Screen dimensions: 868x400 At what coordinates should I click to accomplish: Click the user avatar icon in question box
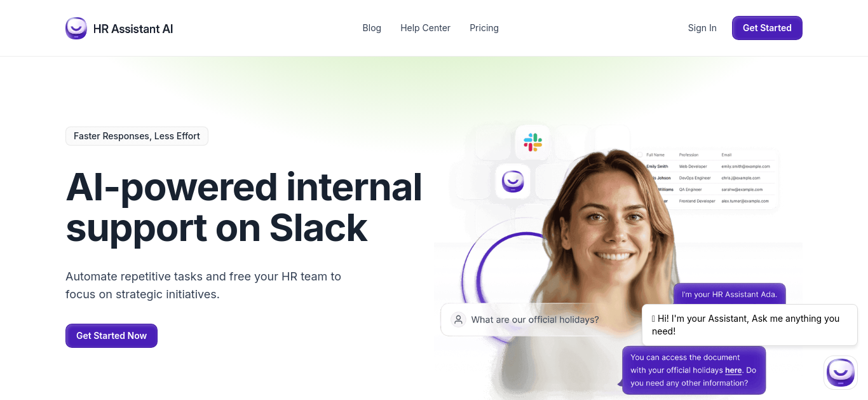pos(458,320)
